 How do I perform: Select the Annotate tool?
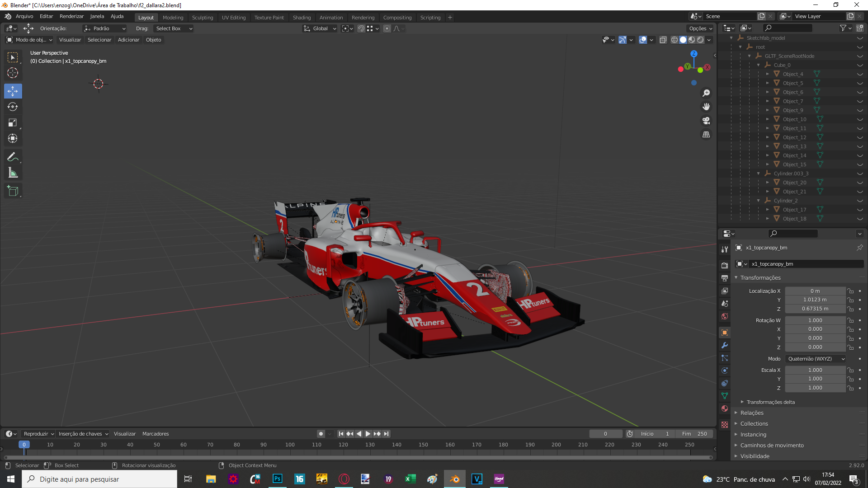coord(13,157)
